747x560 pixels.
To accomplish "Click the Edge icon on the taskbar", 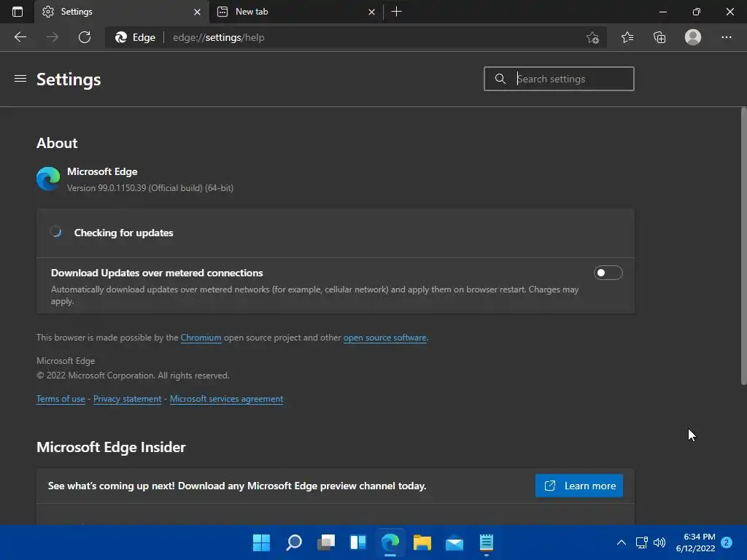I will (x=390, y=542).
